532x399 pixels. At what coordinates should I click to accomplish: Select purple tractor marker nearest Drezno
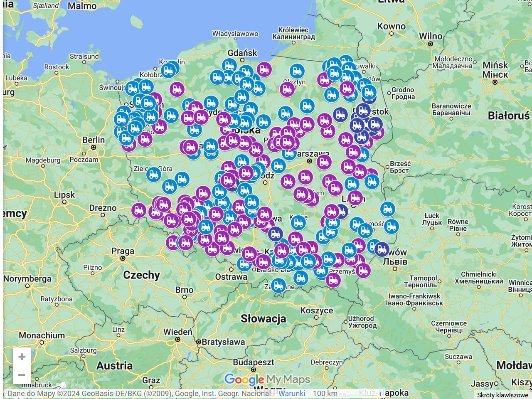click(x=139, y=210)
